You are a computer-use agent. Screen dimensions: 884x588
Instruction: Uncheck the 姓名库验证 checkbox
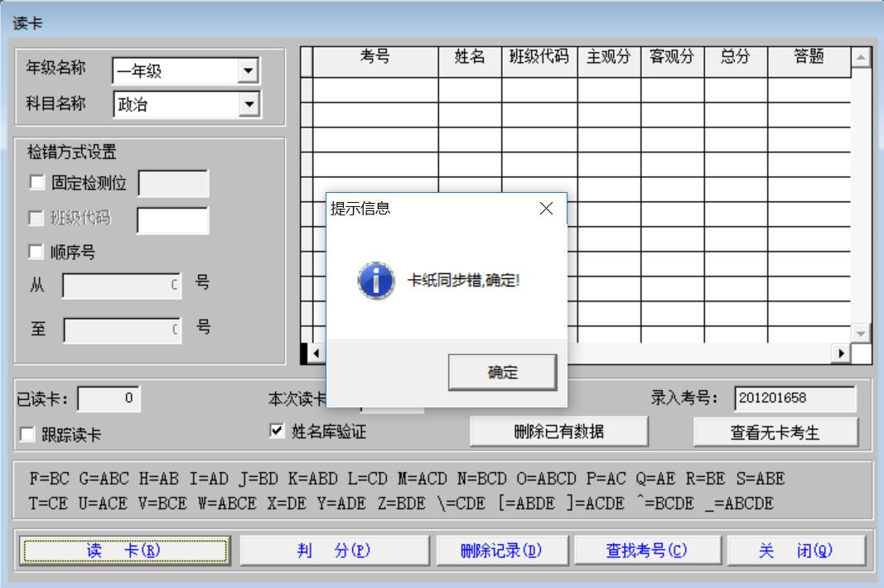pos(276,431)
